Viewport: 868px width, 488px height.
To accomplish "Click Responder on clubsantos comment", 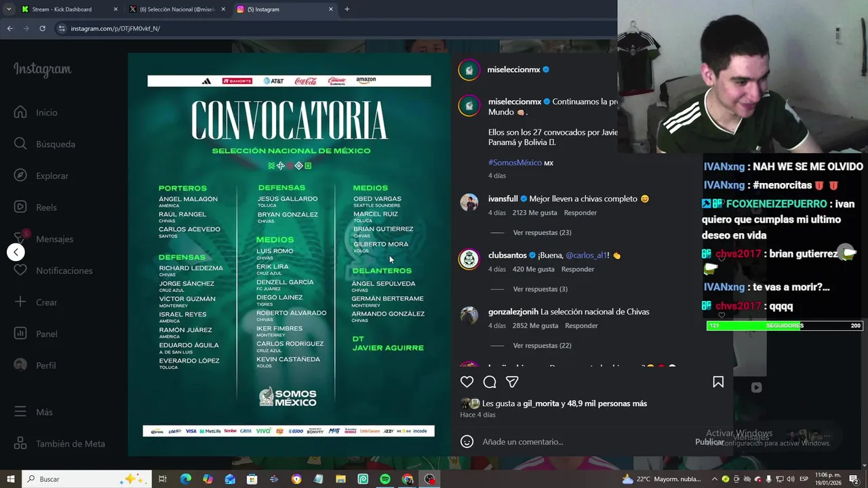I will point(578,269).
